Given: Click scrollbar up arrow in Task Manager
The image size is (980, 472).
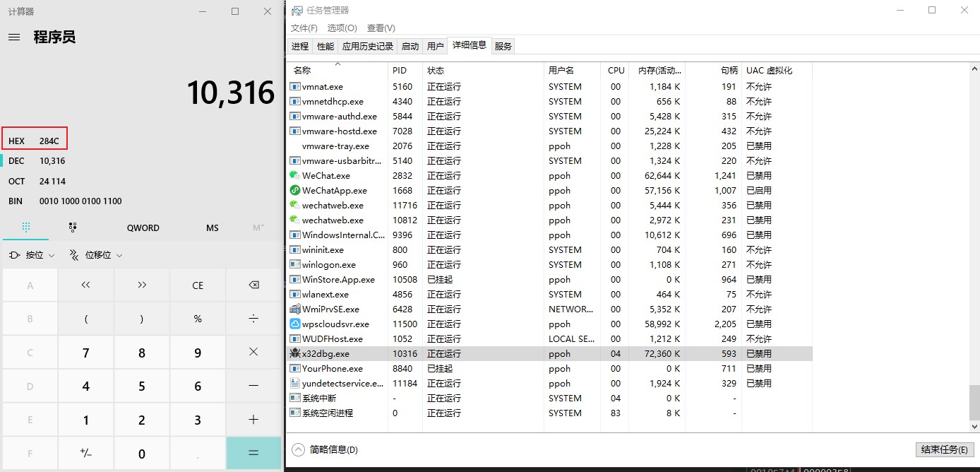Looking at the screenshot, I should tap(974, 69).
